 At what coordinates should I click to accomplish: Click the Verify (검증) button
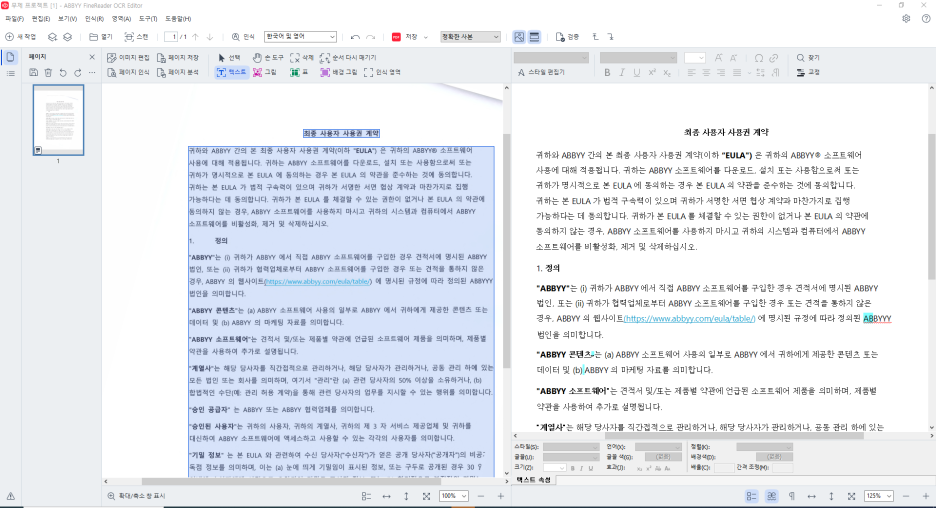pos(568,37)
